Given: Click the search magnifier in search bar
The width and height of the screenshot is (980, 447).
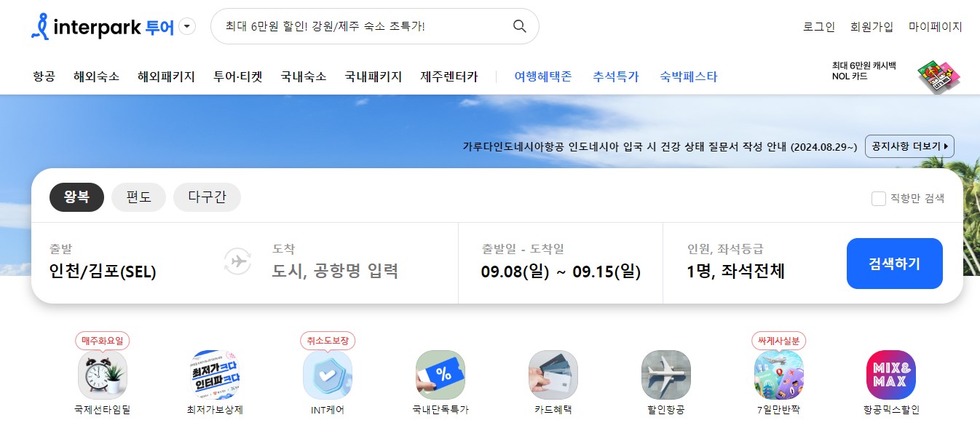Looking at the screenshot, I should pos(519,25).
